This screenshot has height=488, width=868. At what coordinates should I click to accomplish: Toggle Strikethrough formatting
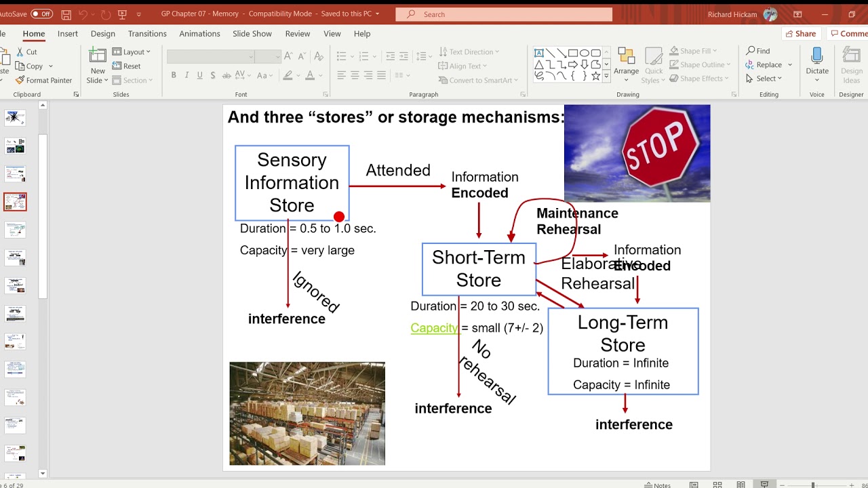[x=226, y=75]
